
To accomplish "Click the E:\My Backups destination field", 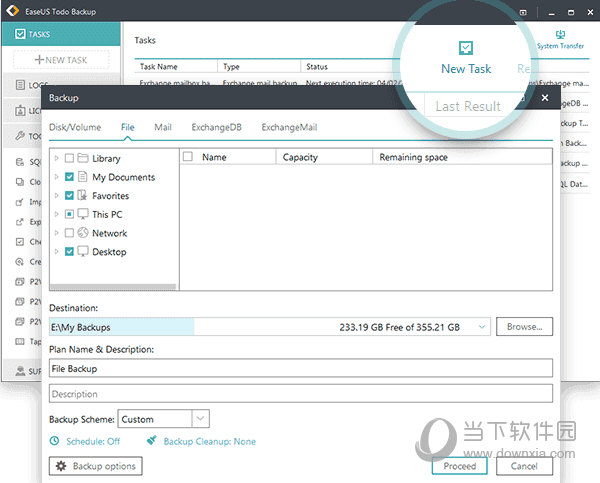I will 270,327.
